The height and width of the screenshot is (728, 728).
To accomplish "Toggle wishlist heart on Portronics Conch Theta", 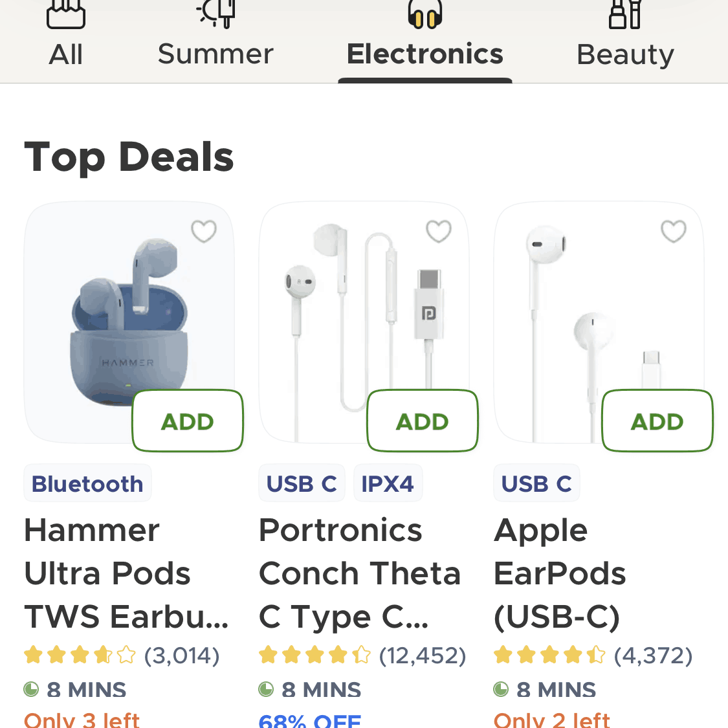I will point(439,231).
